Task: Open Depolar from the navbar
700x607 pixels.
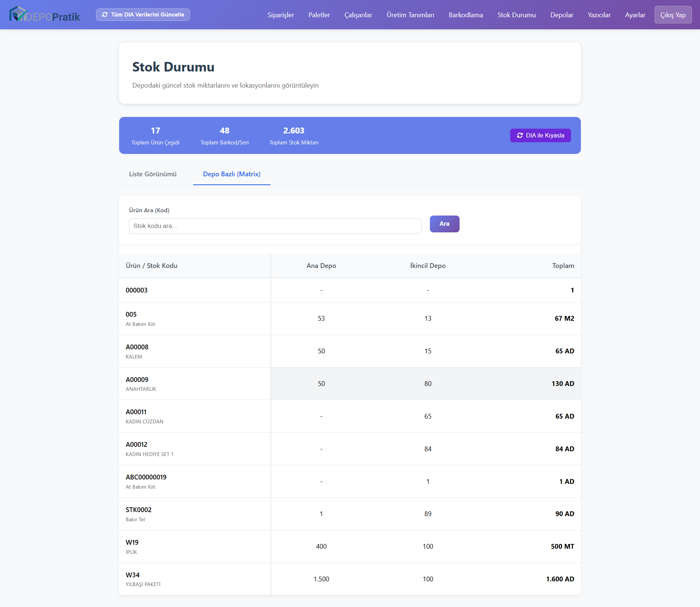Action: tap(561, 15)
